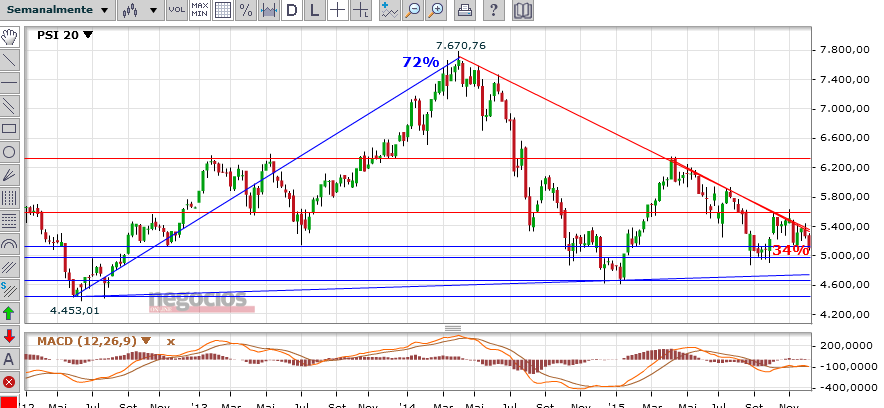Remove the MACD indicator with x
The image size is (884, 408).
tap(171, 341)
